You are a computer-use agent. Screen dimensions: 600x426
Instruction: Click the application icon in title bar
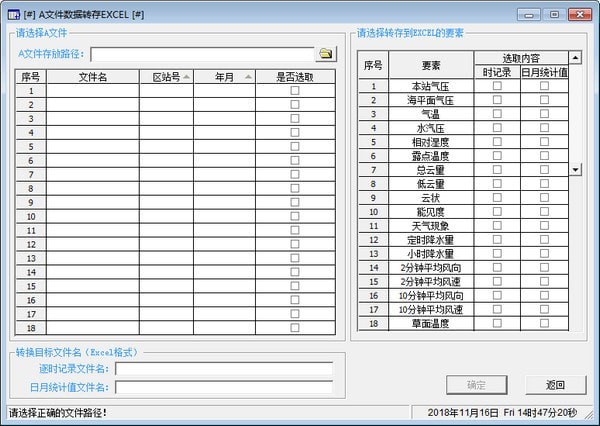pos(14,15)
